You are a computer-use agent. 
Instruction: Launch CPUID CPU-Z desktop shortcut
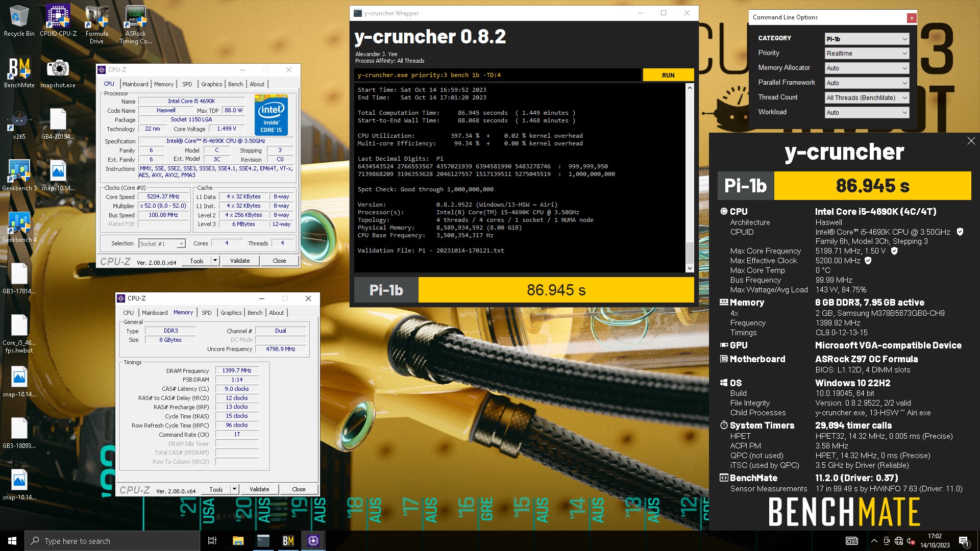point(58,20)
